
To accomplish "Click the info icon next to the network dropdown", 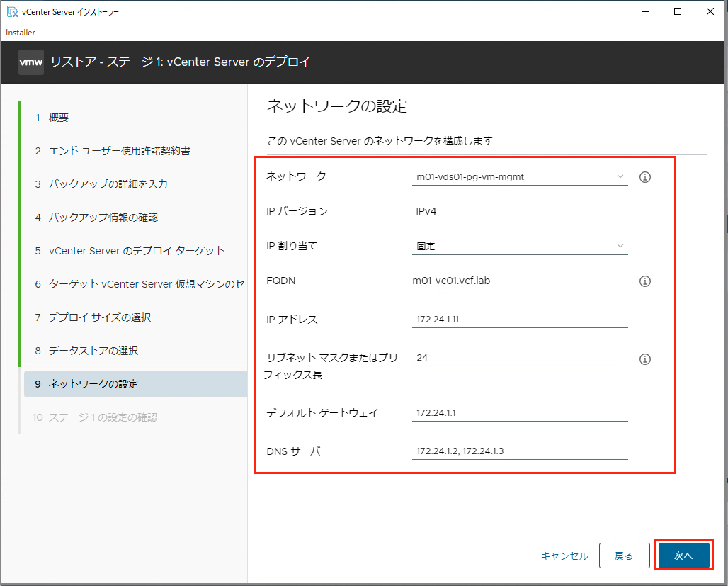I will coord(645,177).
